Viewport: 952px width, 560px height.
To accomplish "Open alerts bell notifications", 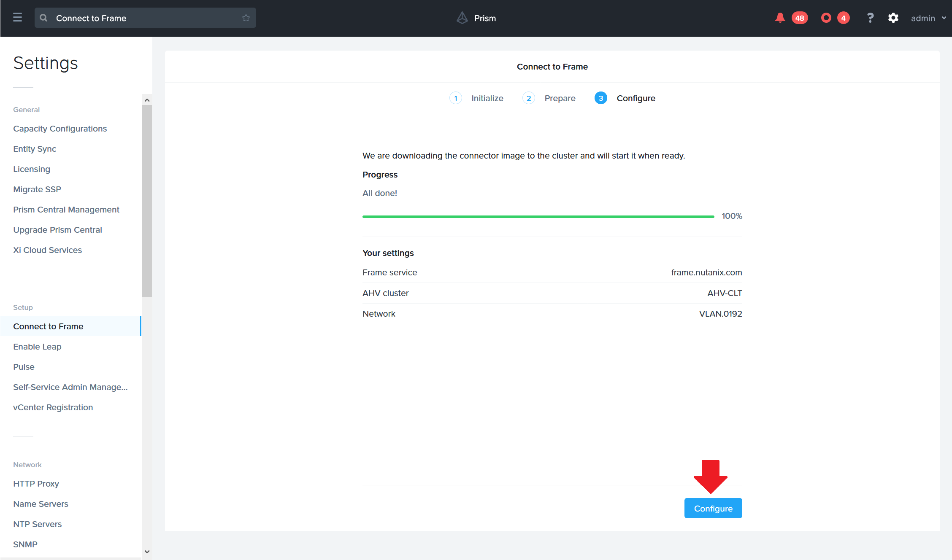I will (780, 18).
